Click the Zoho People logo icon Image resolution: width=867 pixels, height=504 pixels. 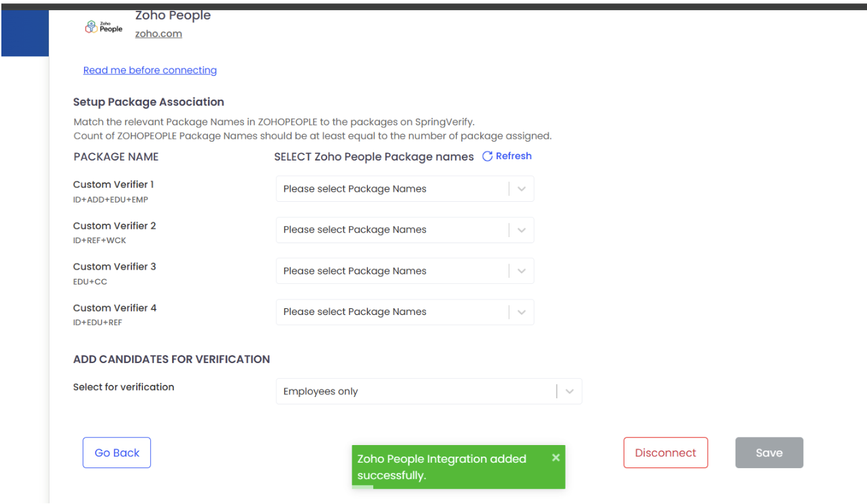coord(103,26)
